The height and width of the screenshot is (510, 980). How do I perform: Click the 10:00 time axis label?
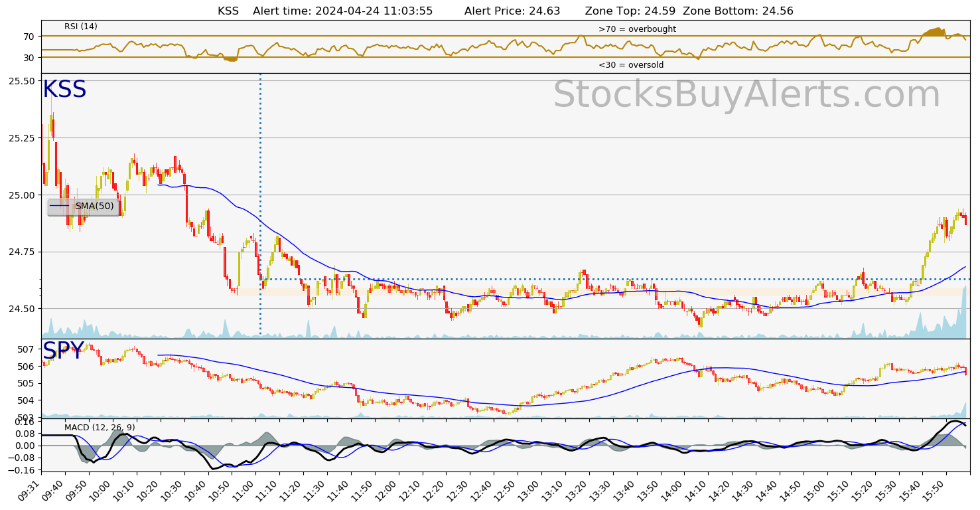click(100, 491)
